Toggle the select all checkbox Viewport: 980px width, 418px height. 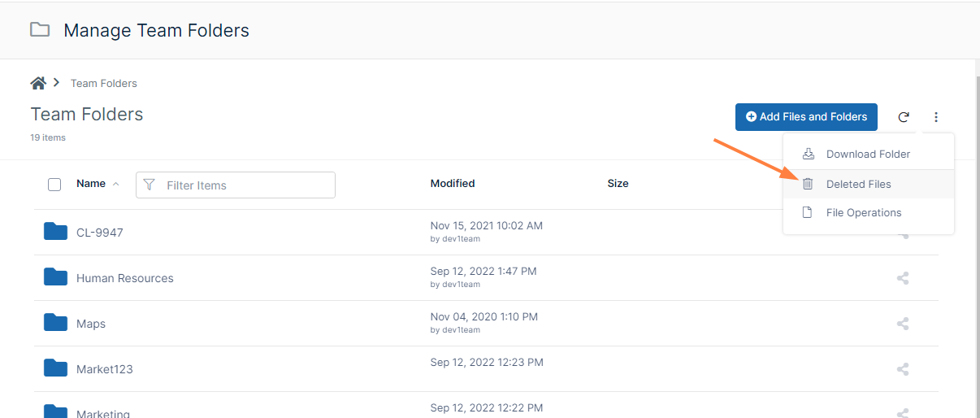[54, 185]
